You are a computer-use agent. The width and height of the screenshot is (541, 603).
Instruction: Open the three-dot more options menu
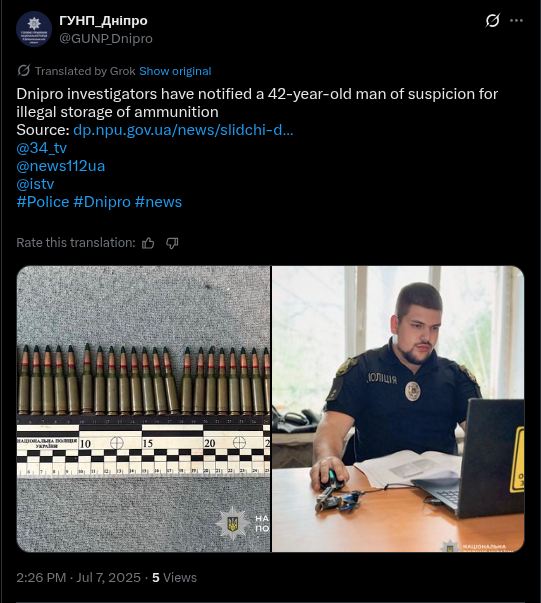coord(516,20)
